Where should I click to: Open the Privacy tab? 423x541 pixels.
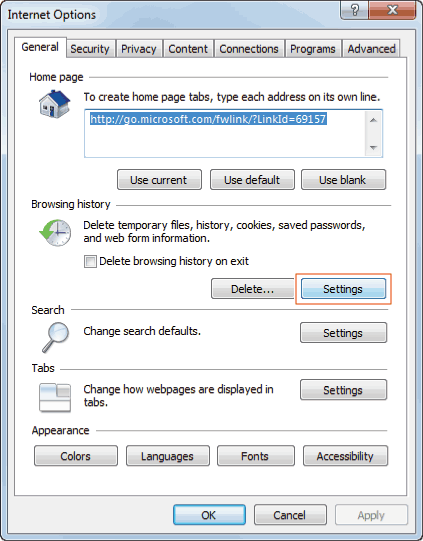pyautogui.click(x=139, y=49)
